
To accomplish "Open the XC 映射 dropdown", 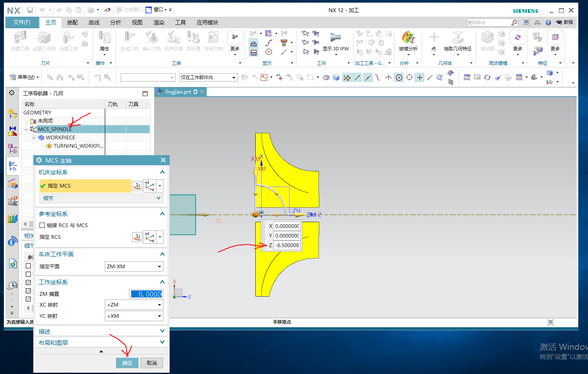I will (x=134, y=305).
